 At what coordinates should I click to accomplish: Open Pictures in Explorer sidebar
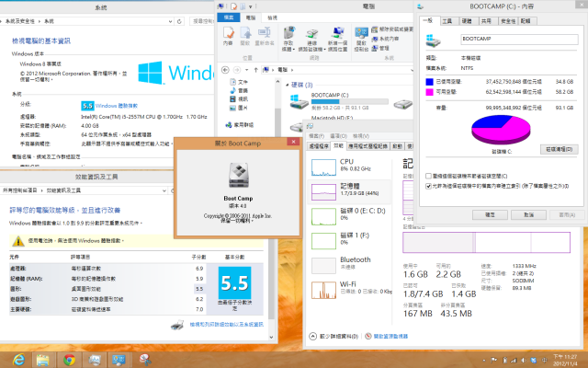click(x=239, y=108)
